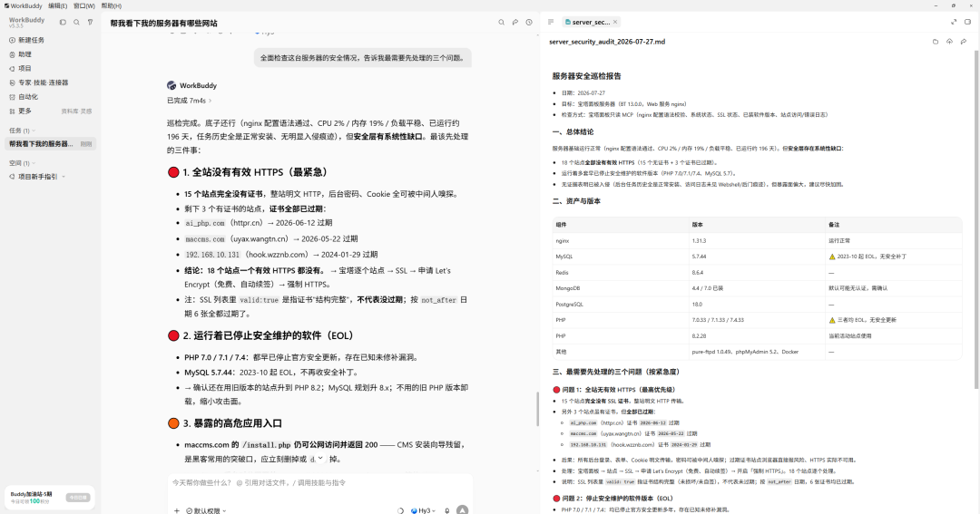Viewport: 980px width, 514px height.
Task: Share the conversation with header arrow icon
Action: [515, 23]
